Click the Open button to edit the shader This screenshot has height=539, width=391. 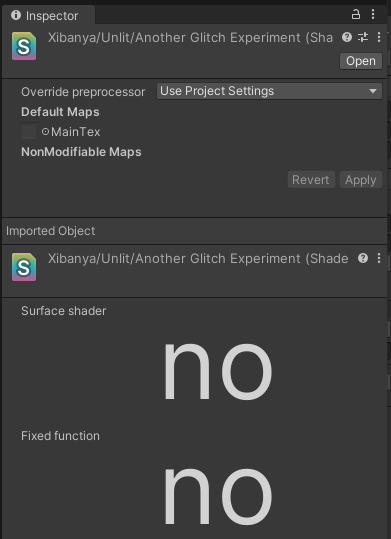pyautogui.click(x=361, y=61)
